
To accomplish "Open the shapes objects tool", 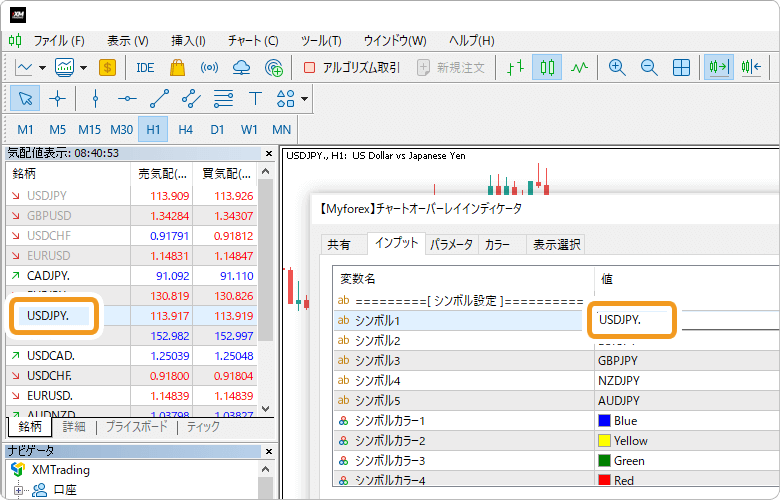I will coord(286,99).
